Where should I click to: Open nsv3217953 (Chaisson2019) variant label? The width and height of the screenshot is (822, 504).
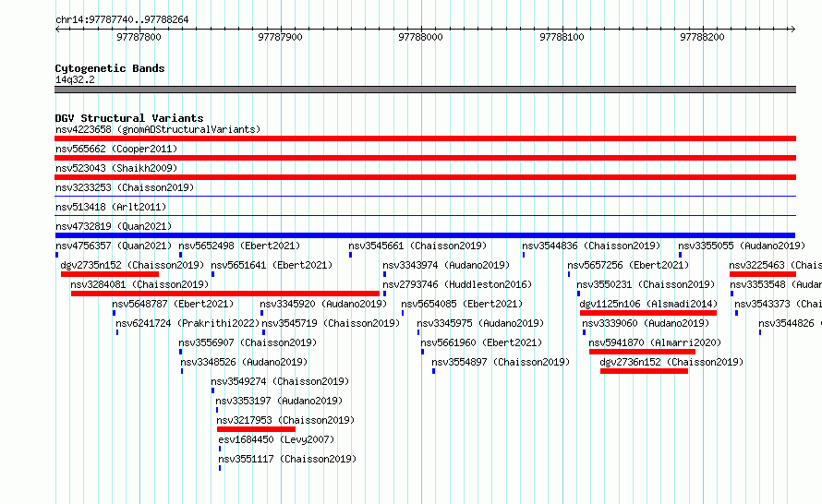(285, 420)
